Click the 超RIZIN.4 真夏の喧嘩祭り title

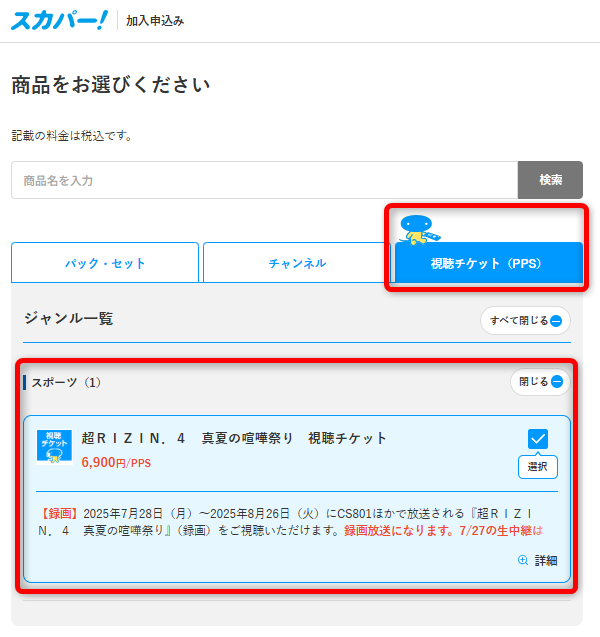coord(234,438)
